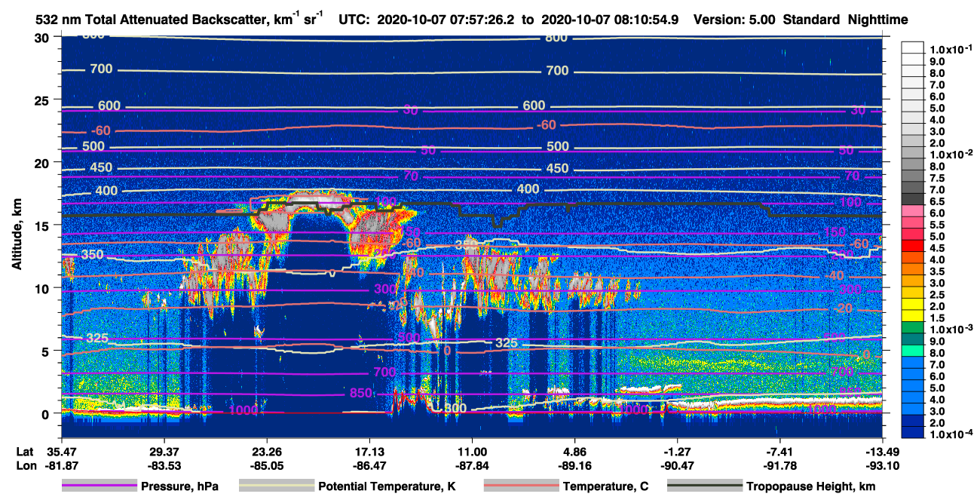Click the longitude value '-86.47'
The width and height of the screenshot is (980, 503).
click(x=369, y=465)
